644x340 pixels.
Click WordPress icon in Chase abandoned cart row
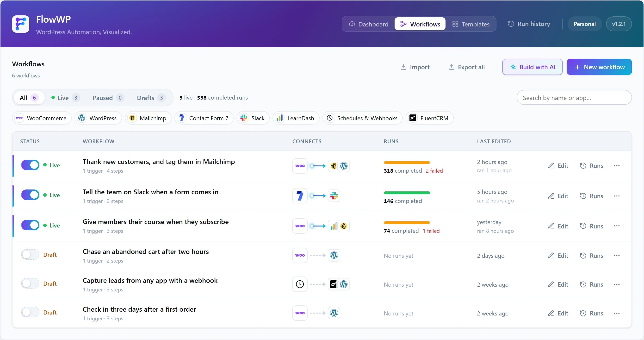point(334,255)
